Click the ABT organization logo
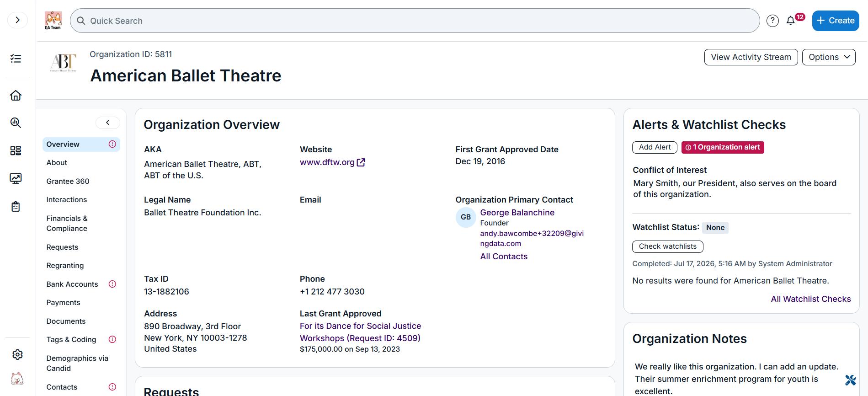The width and height of the screenshot is (868, 396). coord(63,63)
